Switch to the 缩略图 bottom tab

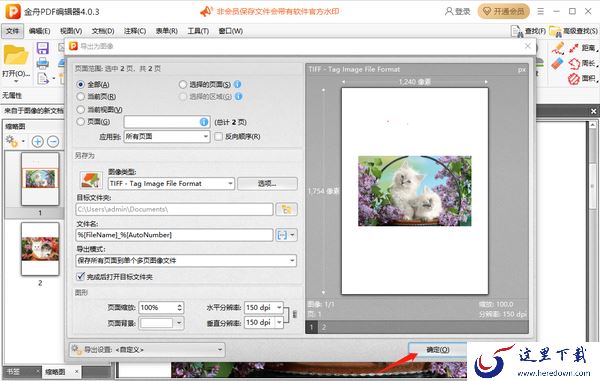61,371
